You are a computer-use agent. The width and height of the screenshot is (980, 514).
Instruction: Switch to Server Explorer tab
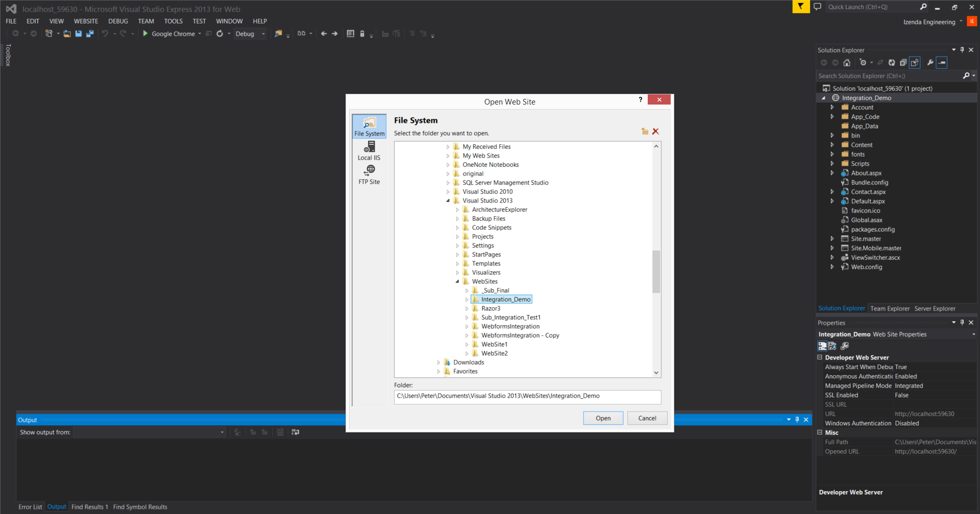(x=935, y=309)
